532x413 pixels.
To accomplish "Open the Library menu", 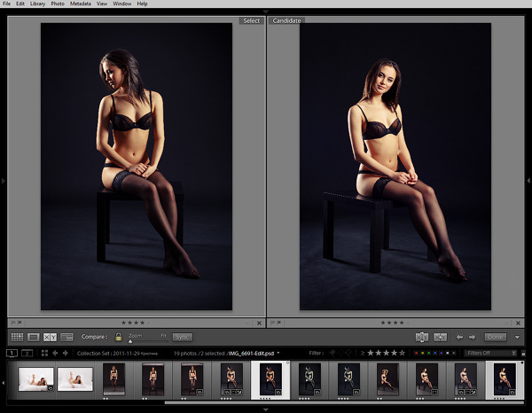I will 37,4.
